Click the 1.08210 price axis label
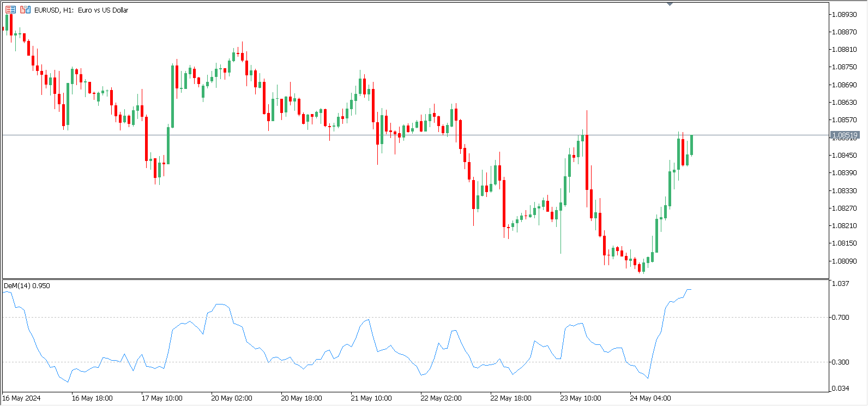Viewport: 868px width, 406px height. click(x=843, y=225)
